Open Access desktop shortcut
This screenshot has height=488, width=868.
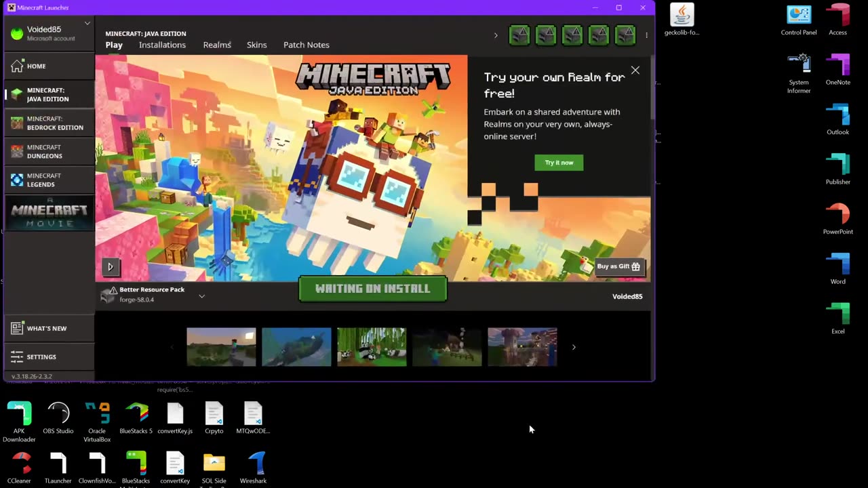[x=837, y=19]
